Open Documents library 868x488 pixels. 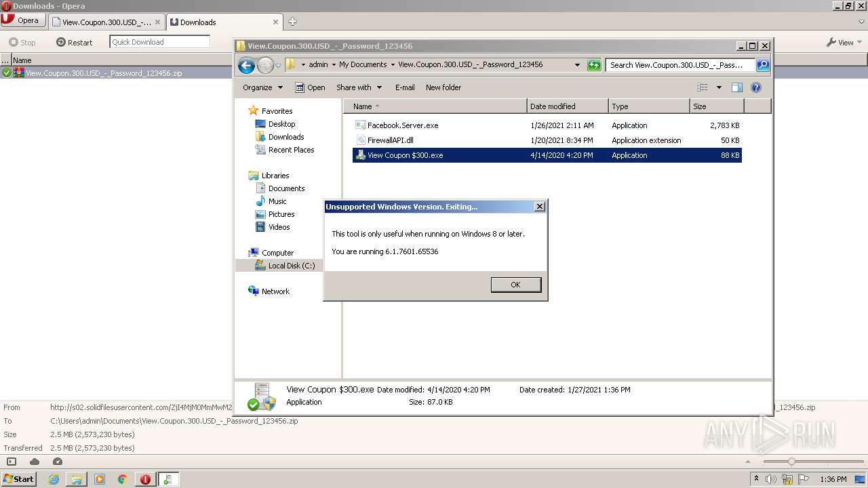click(x=280, y=188)
